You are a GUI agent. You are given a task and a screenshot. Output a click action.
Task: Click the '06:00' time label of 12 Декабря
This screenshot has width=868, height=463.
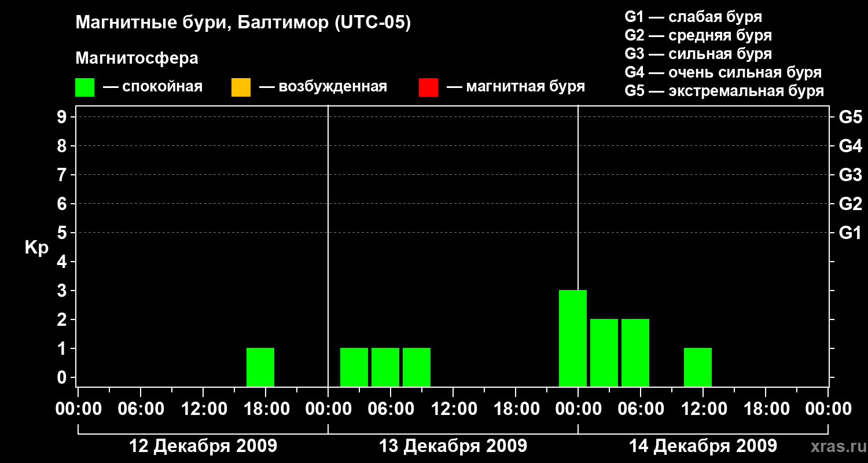141,409
